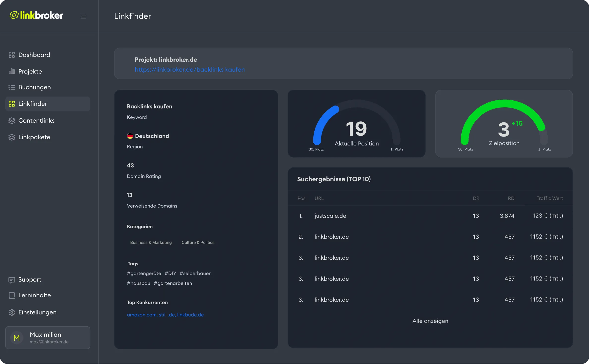The width and height of the screenshot is (589, 364).
Task: Click the Einstellungen gear icon
Action: [x=12, y=312]
